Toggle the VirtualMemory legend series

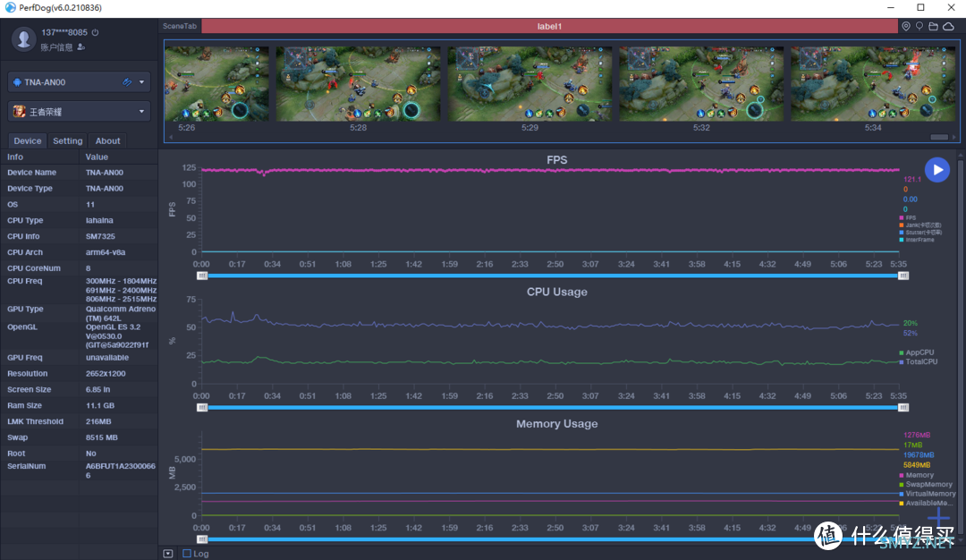(928, 494)
